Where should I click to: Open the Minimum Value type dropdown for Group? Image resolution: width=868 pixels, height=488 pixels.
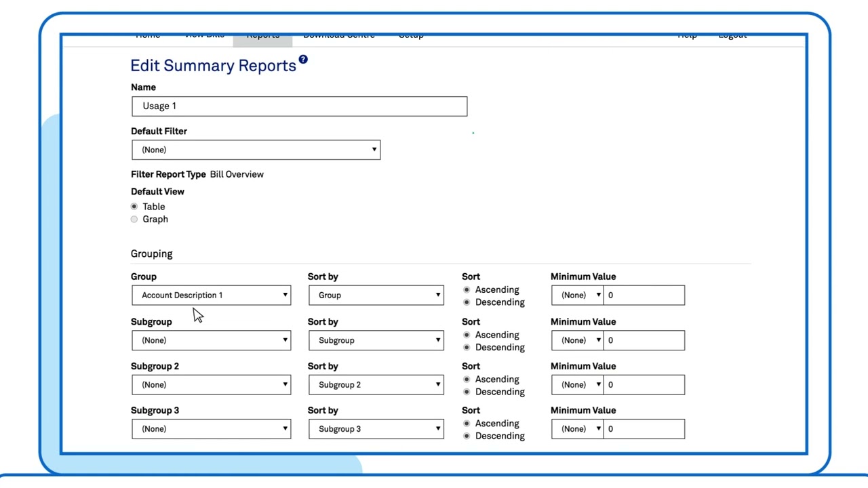pos(577,296)
